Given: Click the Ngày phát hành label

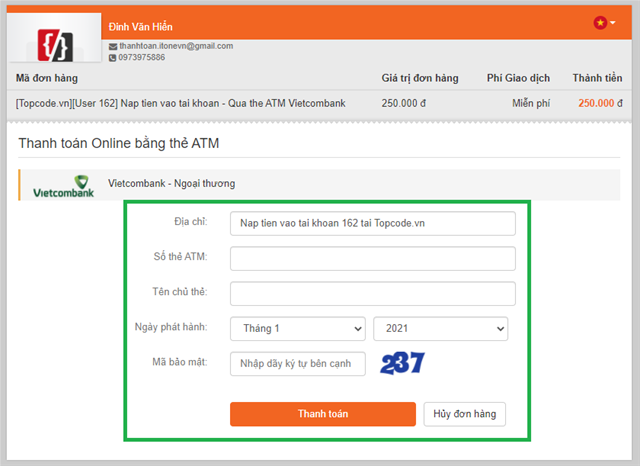Looking at the screenshot, I should [171, 327].
